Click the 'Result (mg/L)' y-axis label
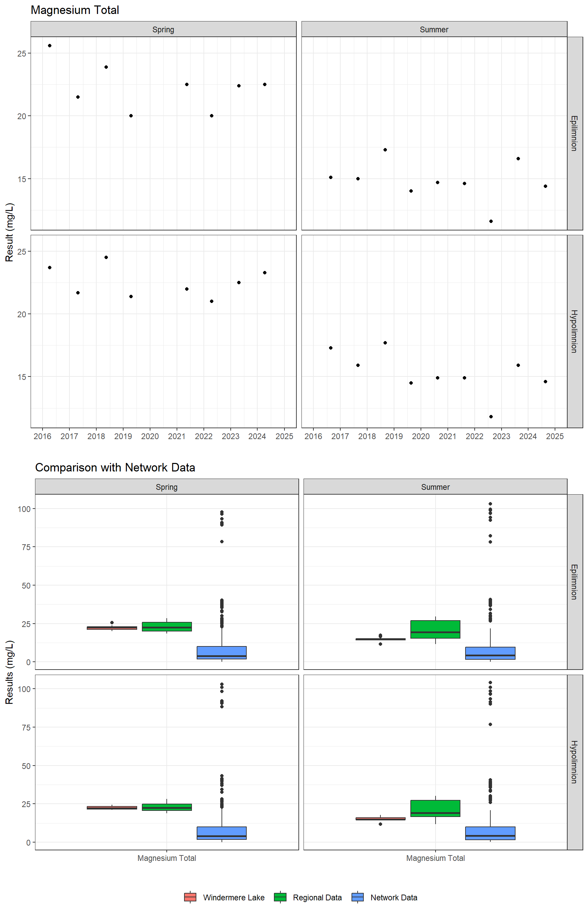Screen dimensions: 588x915 click(x=10, y=232)
